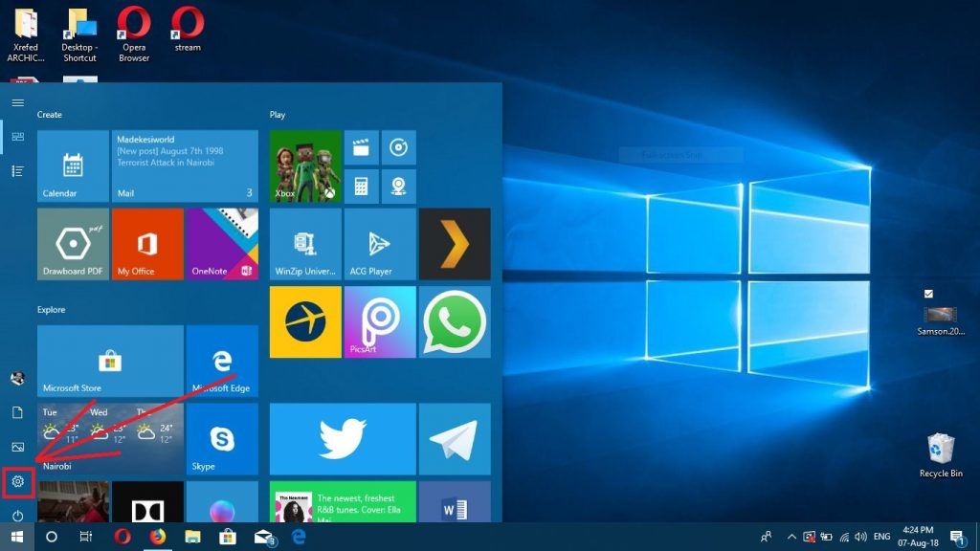Image resolution: width=980 pixels, height=551 pixels.
Task: Open the Dolby tile
Action: point(147,501)
